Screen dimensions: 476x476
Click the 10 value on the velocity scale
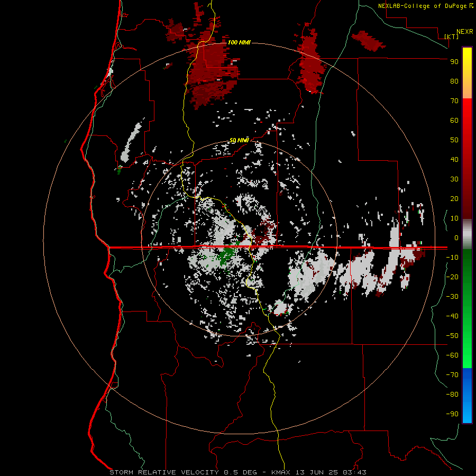click(x=454, y=218)
